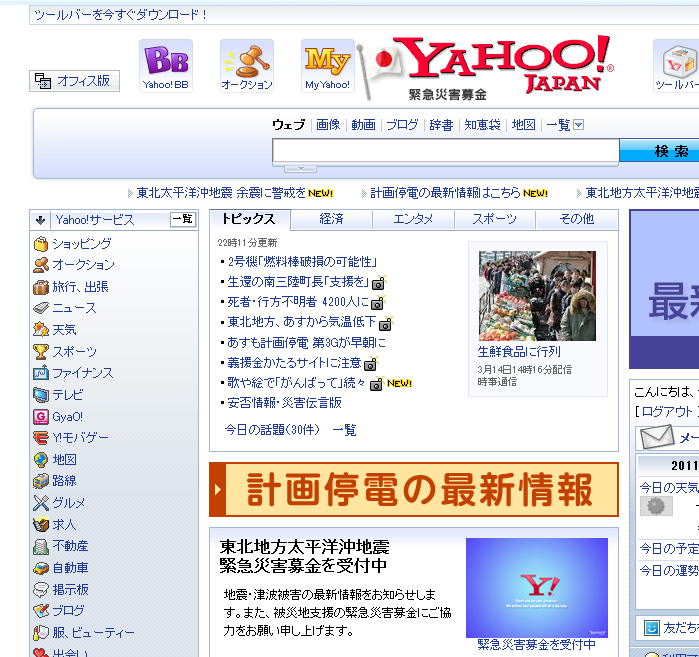Image resolution: width=699 pixels, height=657 pixels.
Task: Select the ウェブ search tab
Action: pos(288,125)
